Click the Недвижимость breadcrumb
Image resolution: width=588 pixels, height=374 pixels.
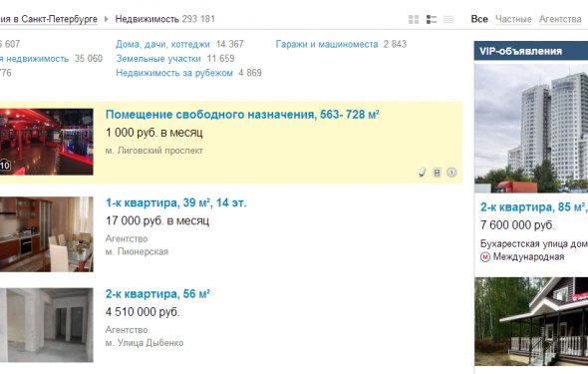147,19
